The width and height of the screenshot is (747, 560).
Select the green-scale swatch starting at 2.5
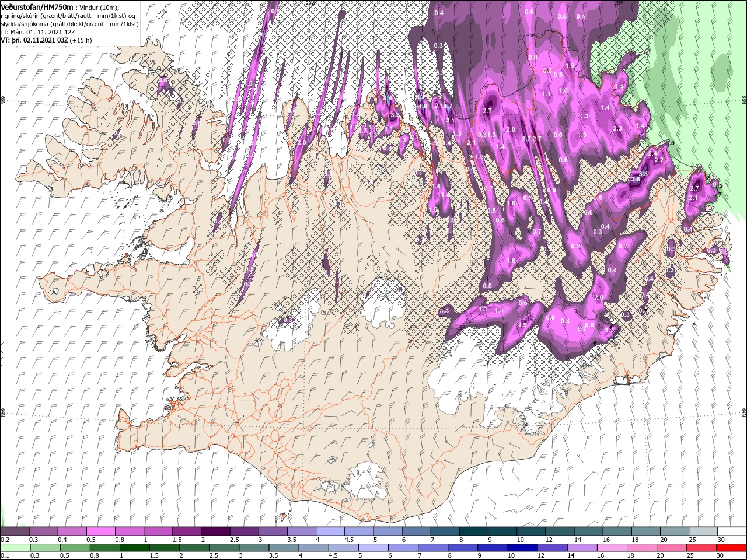[224, 548]
